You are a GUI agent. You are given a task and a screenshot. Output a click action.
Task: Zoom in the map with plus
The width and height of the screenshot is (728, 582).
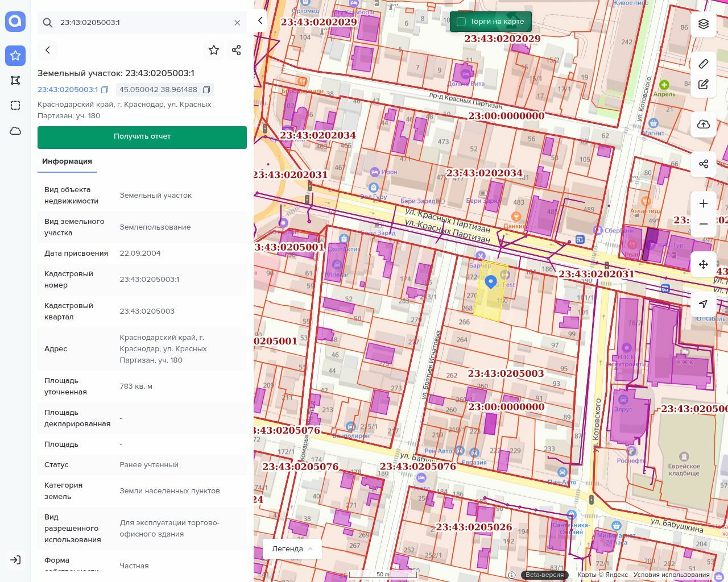tap(704, 203)
